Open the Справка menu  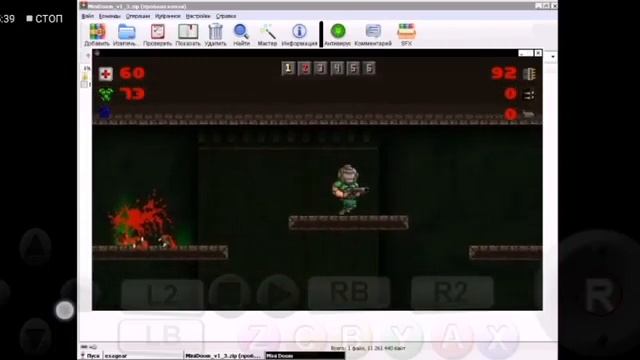click(226, 16)
